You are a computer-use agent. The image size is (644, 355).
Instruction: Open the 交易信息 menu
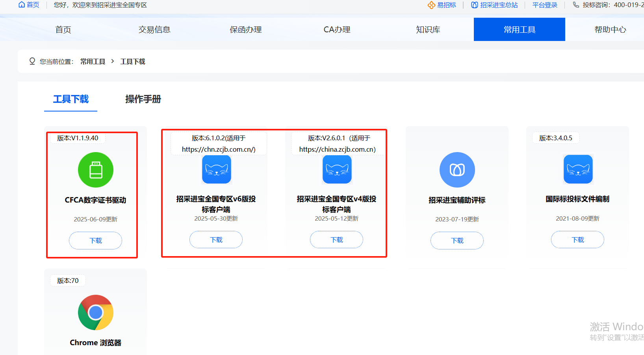(x=154, y=30)
